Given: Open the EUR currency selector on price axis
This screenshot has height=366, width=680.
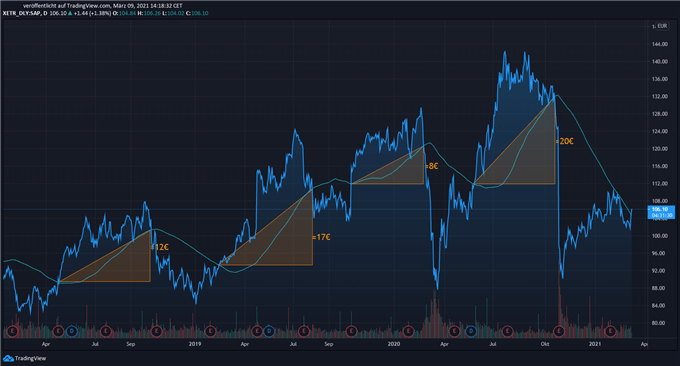Looking at the screenshot, I should click(x=662, y=26).
